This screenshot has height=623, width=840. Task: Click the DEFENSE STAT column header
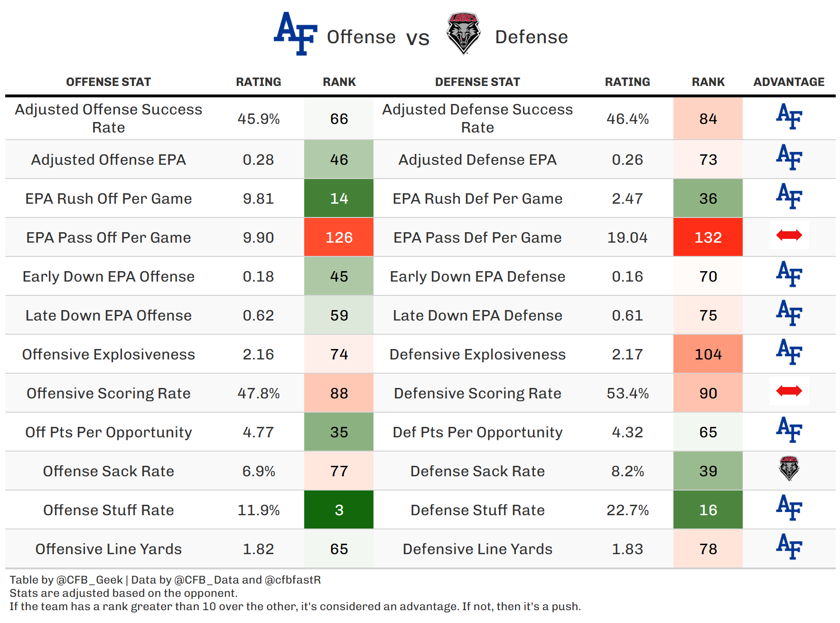(477, 82)
